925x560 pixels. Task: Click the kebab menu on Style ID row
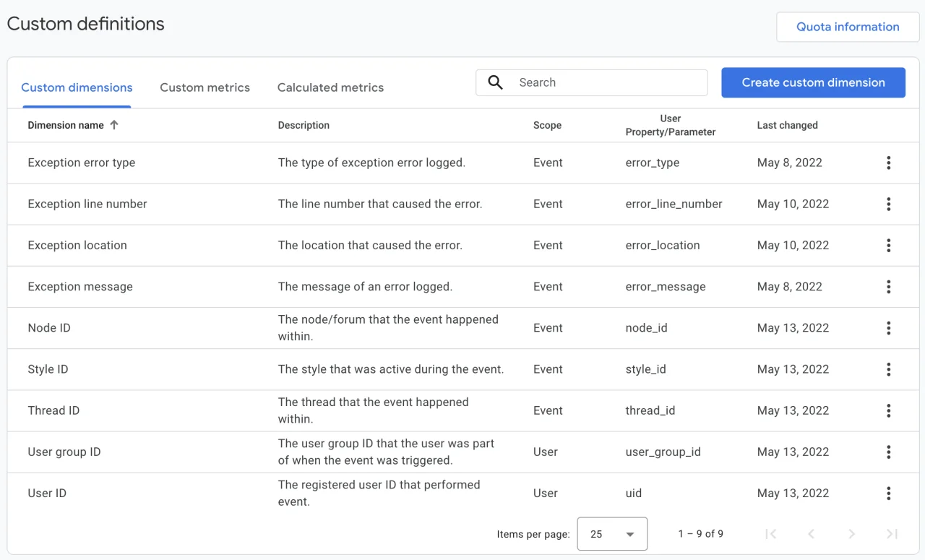coord(888,369)
